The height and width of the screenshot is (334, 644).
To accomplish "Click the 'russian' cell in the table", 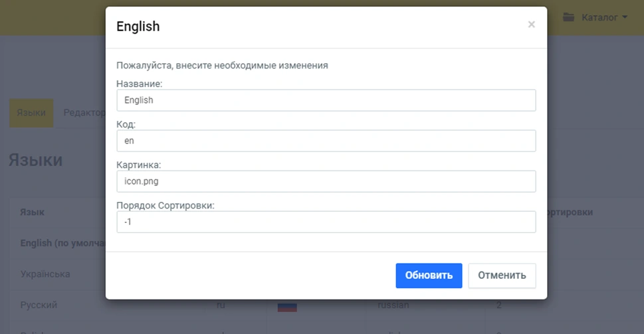I will click(393, 305).
